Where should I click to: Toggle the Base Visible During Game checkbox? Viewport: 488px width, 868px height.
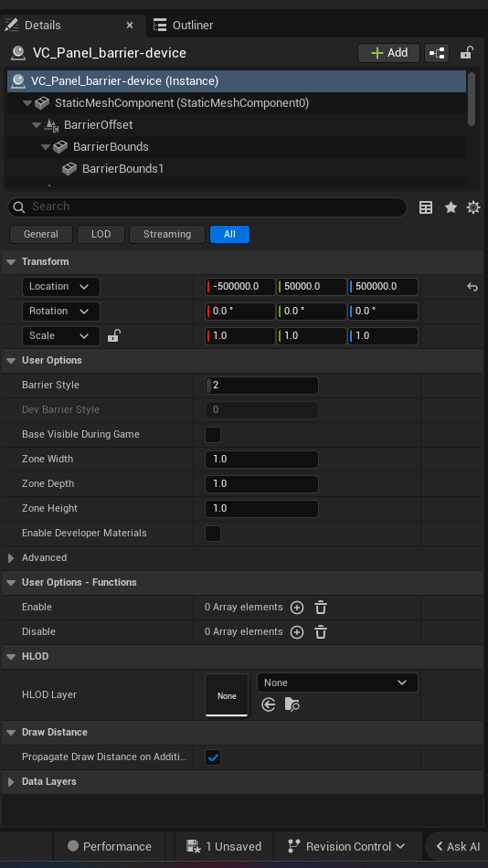click(x=213, y=435)
